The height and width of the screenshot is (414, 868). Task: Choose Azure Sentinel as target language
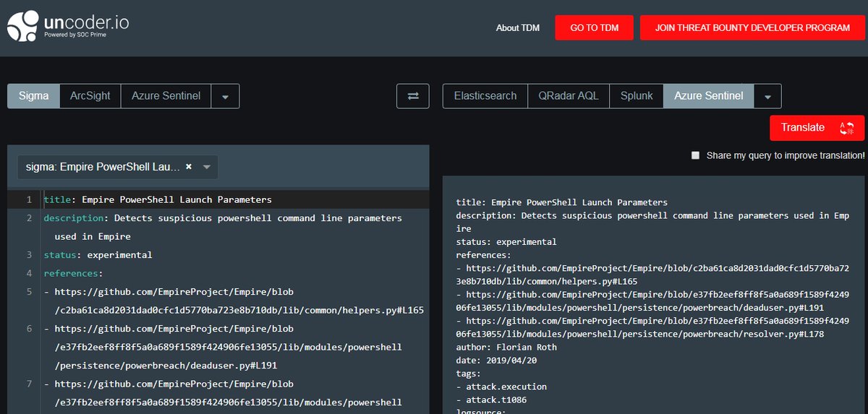pos(708,96)
